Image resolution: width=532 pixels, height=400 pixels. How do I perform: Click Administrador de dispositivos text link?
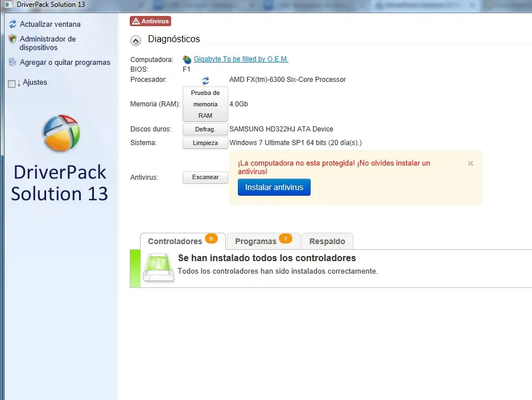coord(47,43)
